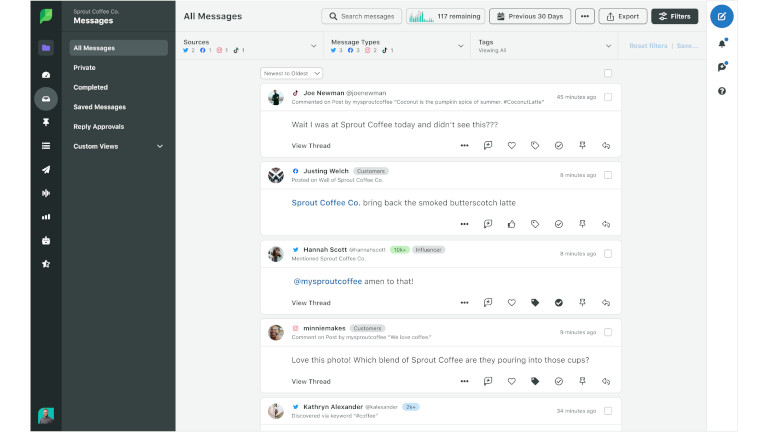Add internal comment on the minniemakes message
The width and height of the screenshot is (768, 432).
pos(488,381)
